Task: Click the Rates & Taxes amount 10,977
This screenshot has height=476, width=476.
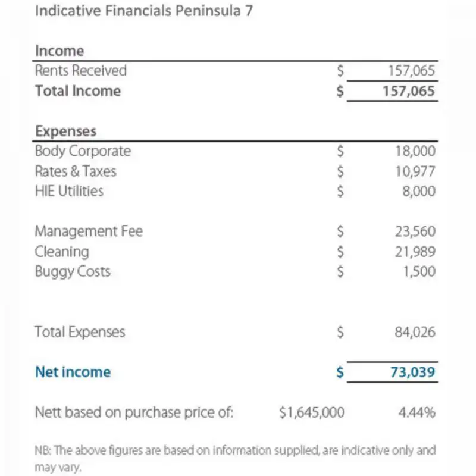Action: click(415, 172)
